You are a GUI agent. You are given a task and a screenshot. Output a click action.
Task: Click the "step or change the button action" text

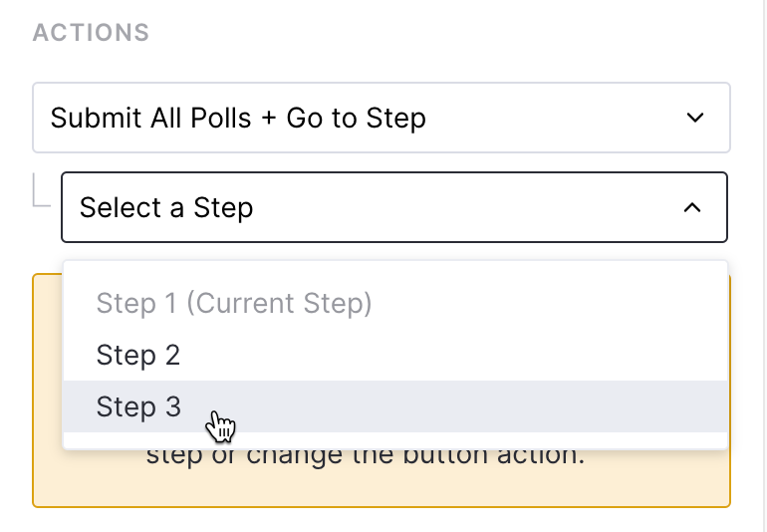click(x=365, y=457)
